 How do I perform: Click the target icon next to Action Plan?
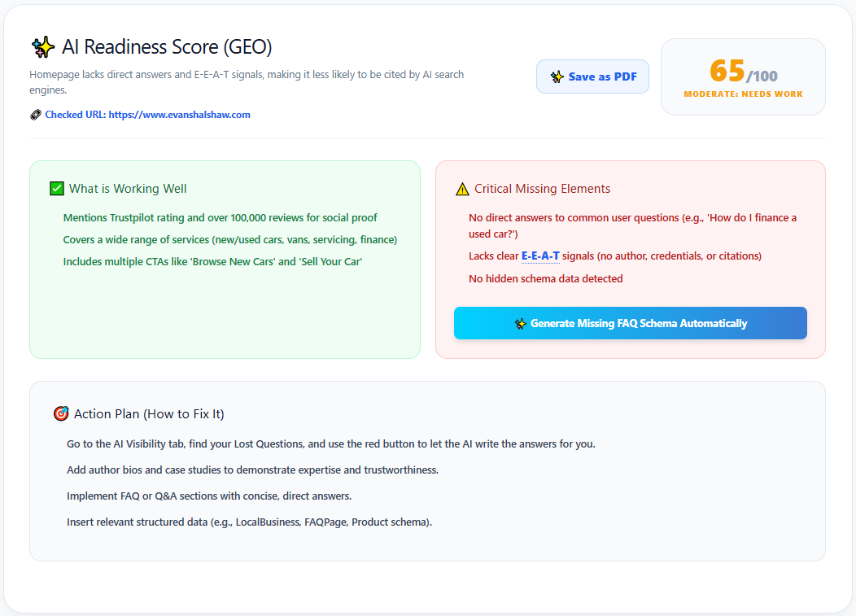(61, 413)
